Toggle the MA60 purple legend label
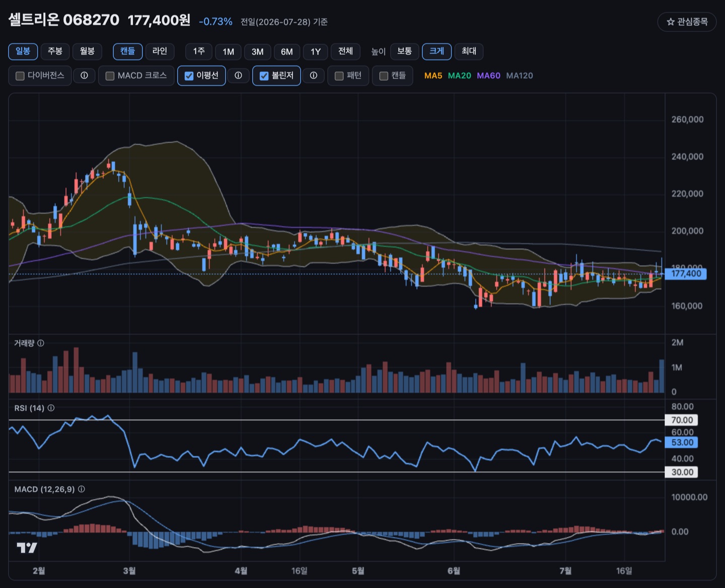This screenshot has width=725, height=588. (x=488, y=76)
